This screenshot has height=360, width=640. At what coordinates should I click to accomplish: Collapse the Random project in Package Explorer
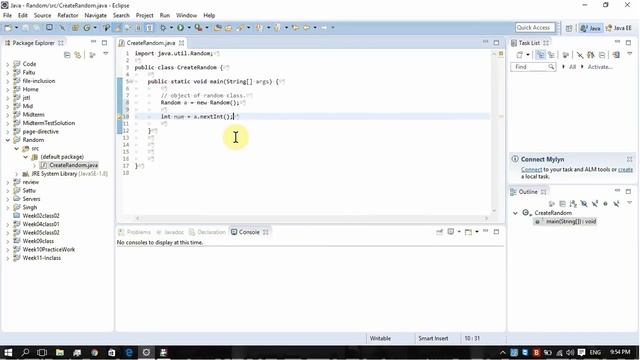point(7,140)
